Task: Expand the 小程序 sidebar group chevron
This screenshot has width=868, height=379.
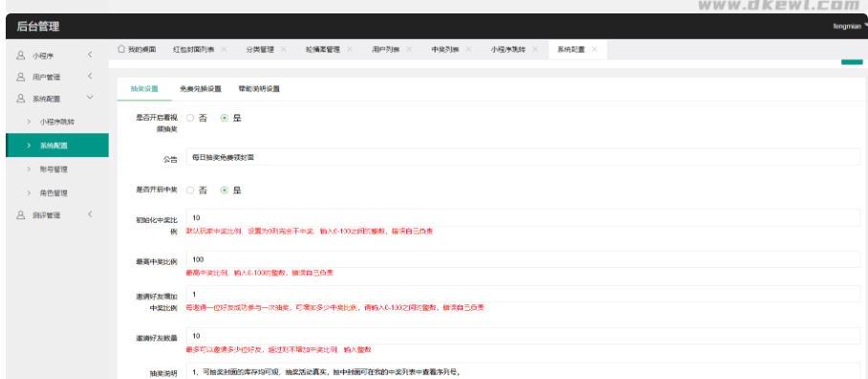Action: (90, 55)
